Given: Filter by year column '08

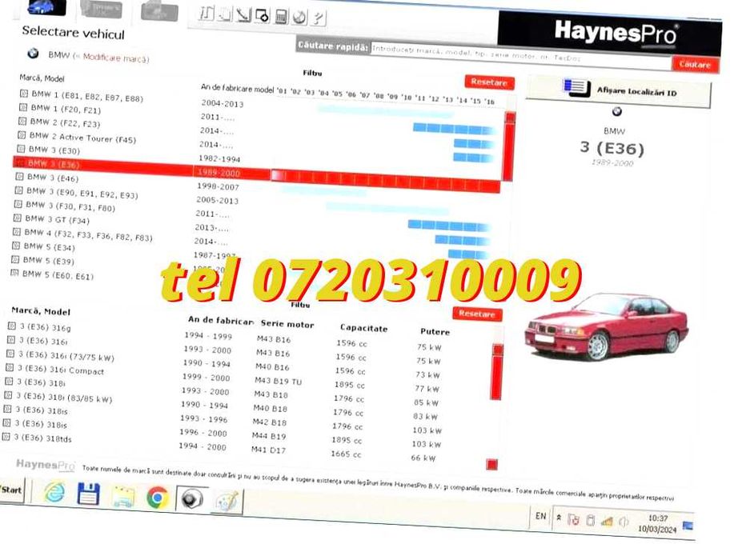Looking at the screenshot, I should click(x=379, y=95).
